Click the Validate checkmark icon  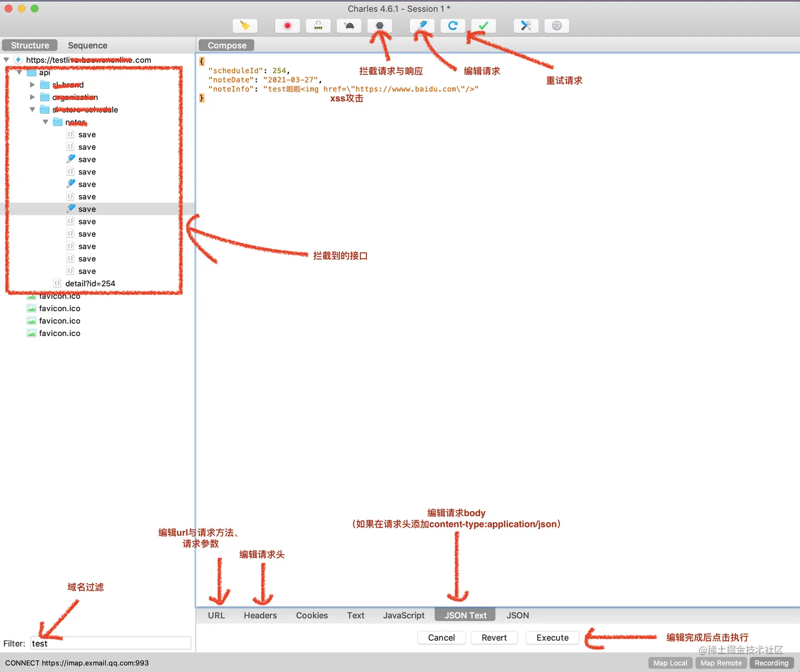(484, 26)
